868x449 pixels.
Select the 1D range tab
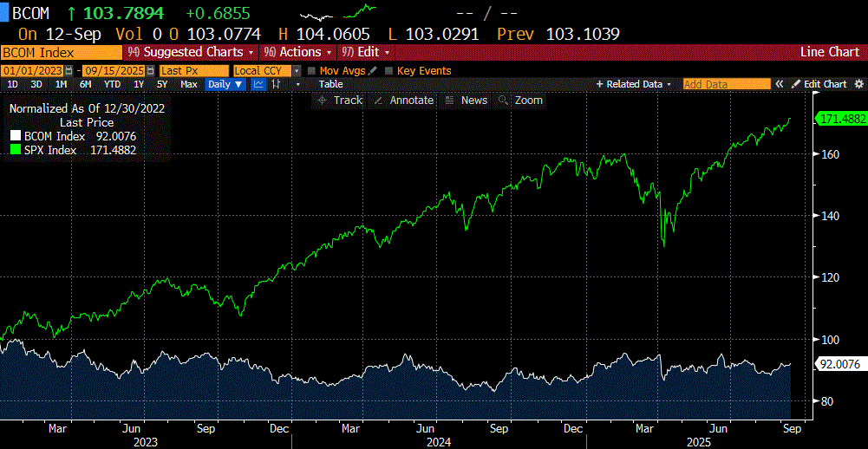(x=12, y=84)
